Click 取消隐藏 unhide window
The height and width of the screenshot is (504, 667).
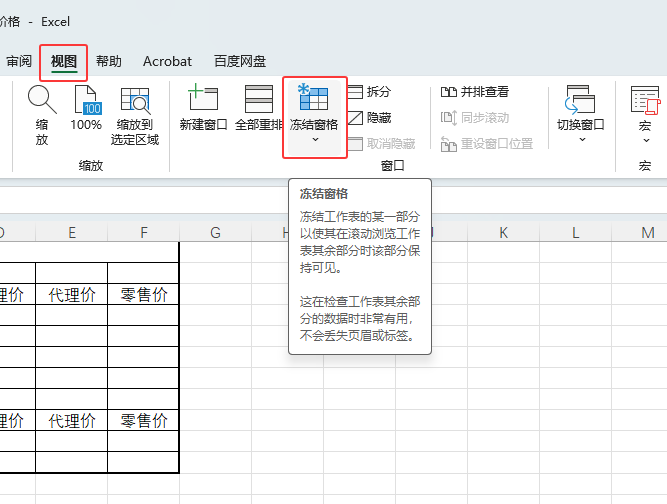coord(381,144)
